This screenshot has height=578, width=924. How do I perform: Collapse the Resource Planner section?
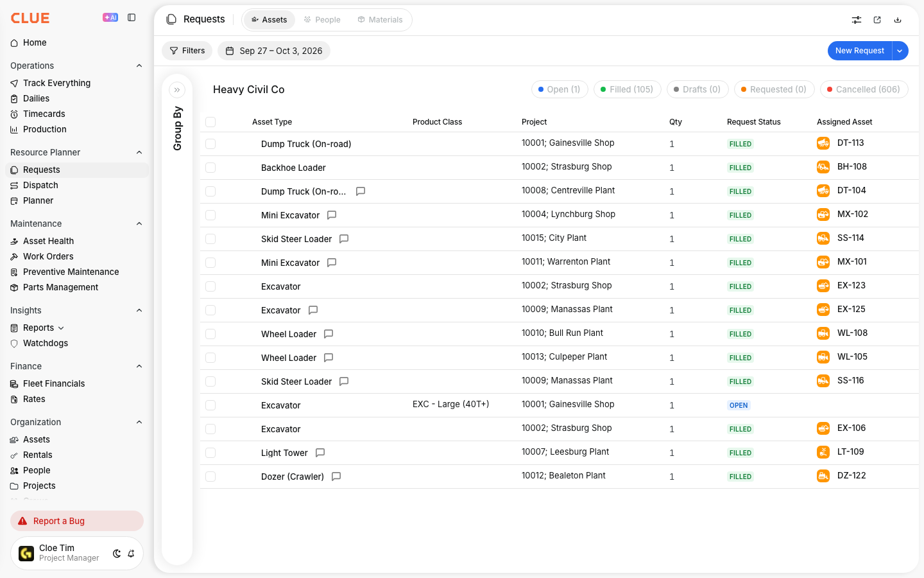139,152
